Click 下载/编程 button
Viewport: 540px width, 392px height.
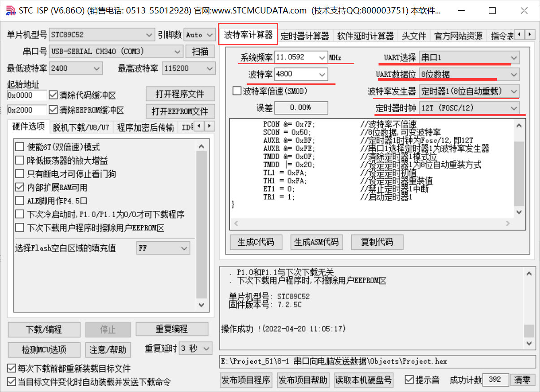pyautogui.click(x=44, y=330)
